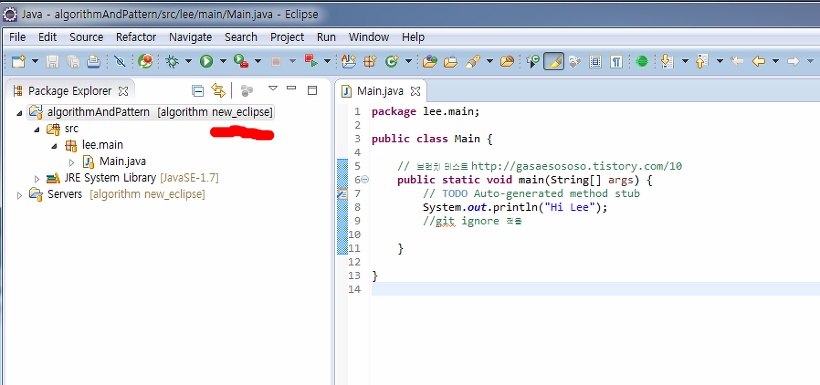Open the Run dropdown arrow

pyautogui.click(x=222, y=62)
